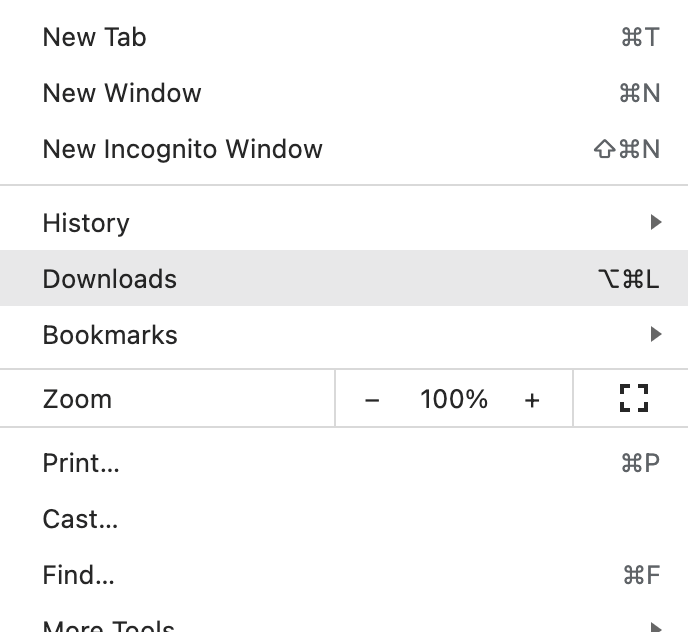Click the Zoom label text
This screenshot has width=688, height=632.
click(77, 399)
